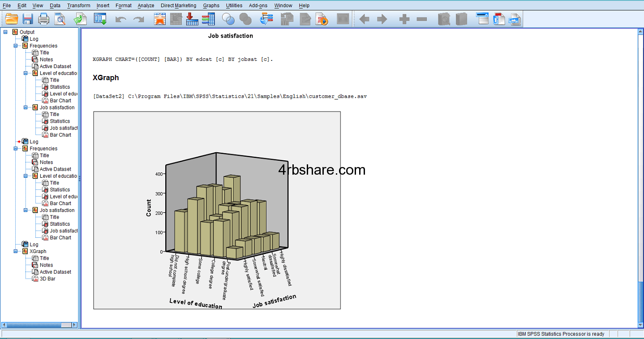Expand outline items with the plus icon
The image size is (644, 339).
coord(404,19)
